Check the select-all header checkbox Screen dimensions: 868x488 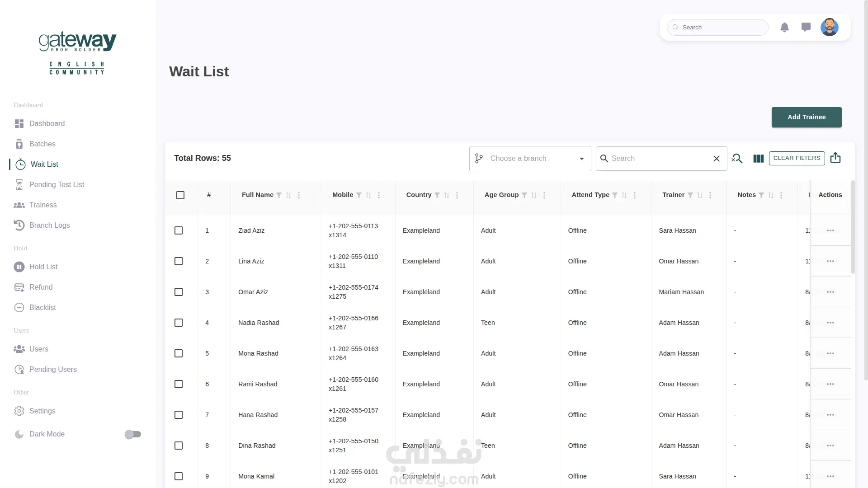click(x=180, y=195)
